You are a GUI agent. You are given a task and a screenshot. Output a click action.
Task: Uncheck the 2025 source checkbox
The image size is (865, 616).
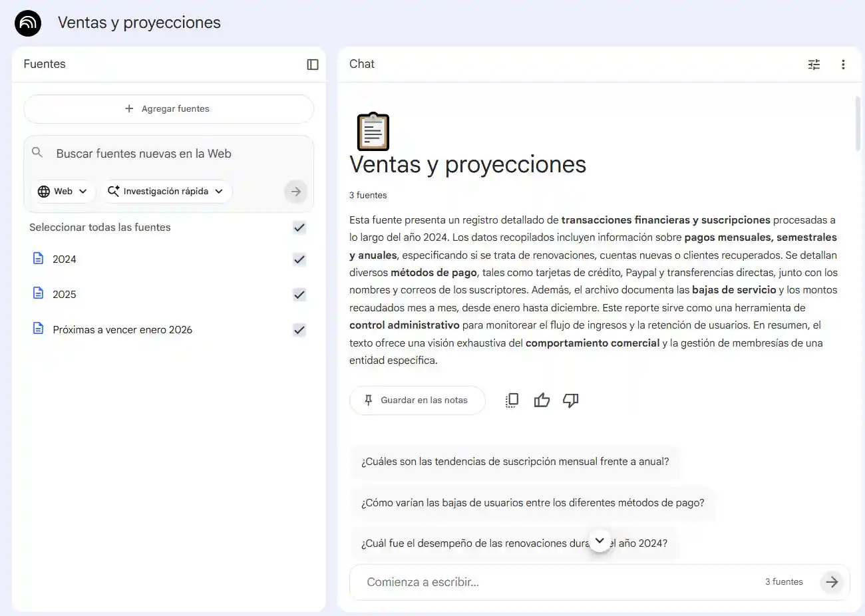pos(299,295)
